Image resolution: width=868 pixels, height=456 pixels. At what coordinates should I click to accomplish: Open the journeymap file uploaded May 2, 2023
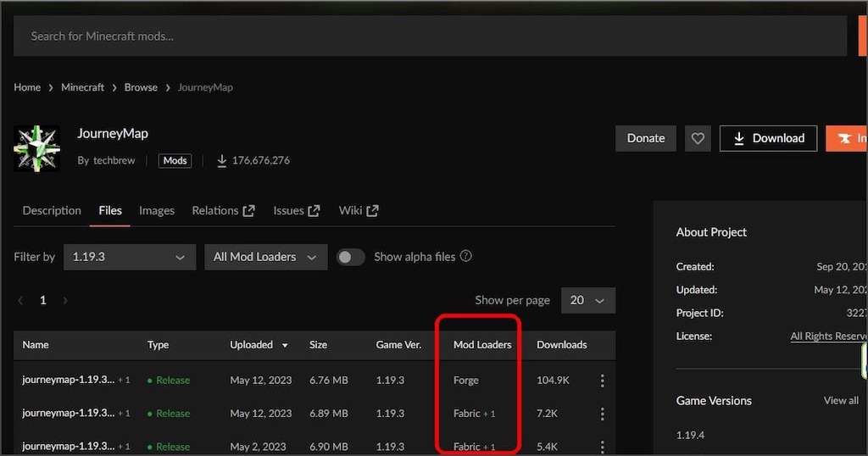coord(69,446)
